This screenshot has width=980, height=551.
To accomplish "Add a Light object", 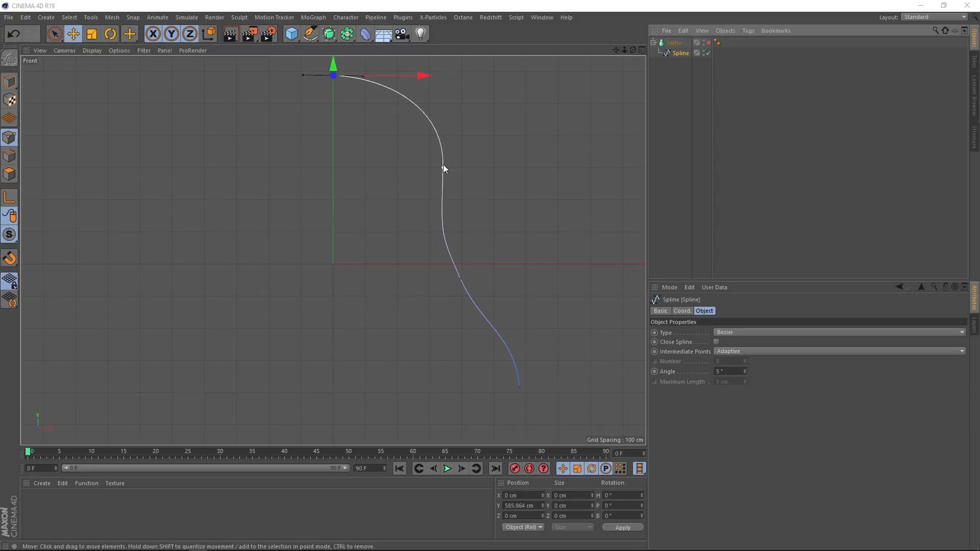I will click(x=421, y=34).
